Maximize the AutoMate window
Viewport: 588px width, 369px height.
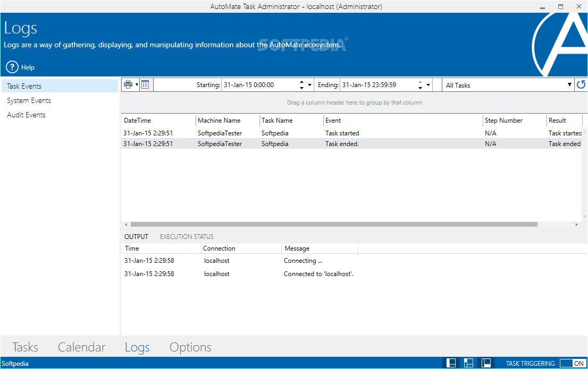[x=561, y=7]
